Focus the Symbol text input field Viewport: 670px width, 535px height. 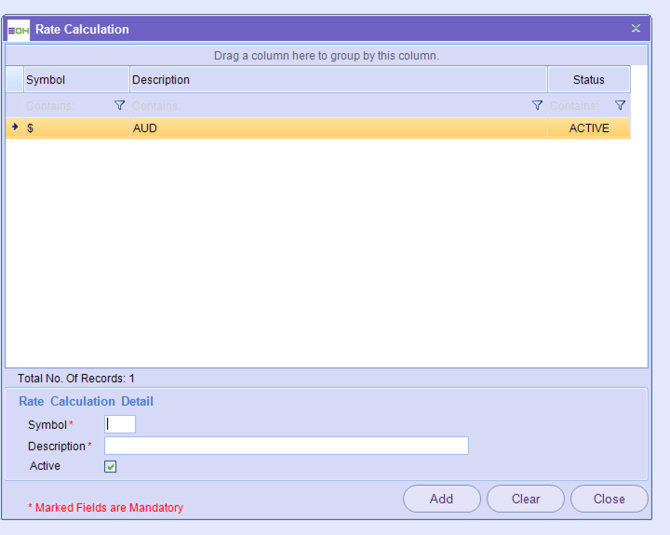pos(120,424)
